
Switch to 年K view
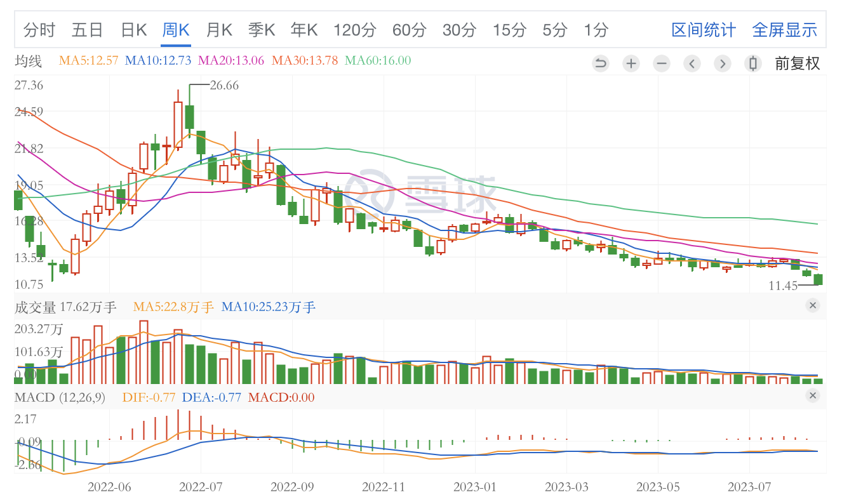coord(304,30)
